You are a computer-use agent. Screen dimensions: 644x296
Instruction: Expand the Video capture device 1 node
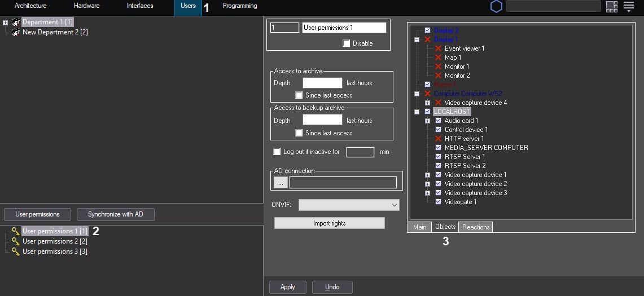pos(428,175)
